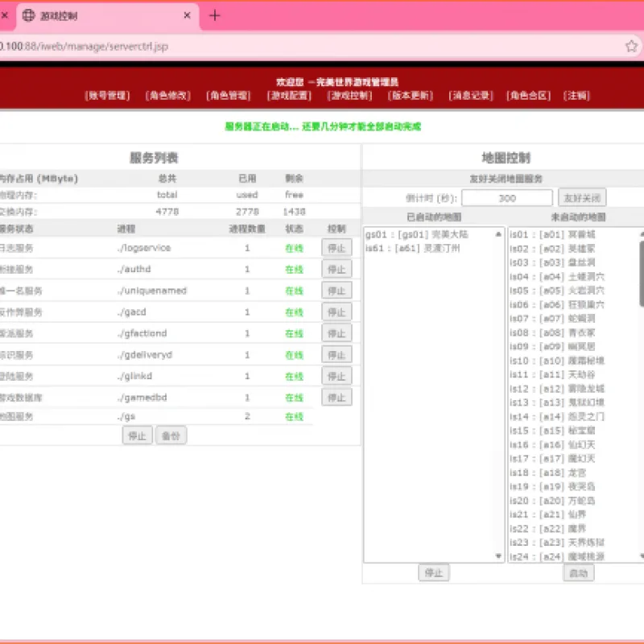Image resolution: width=644 pixels, height=644 pixels.
Task: Stop the ./gamedbd service
Action: (336, 398)
